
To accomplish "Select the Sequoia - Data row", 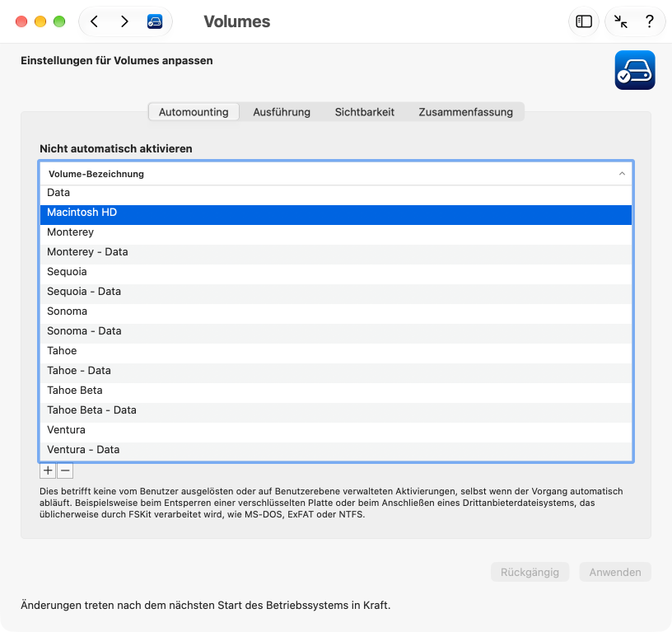I will (336, 293).
